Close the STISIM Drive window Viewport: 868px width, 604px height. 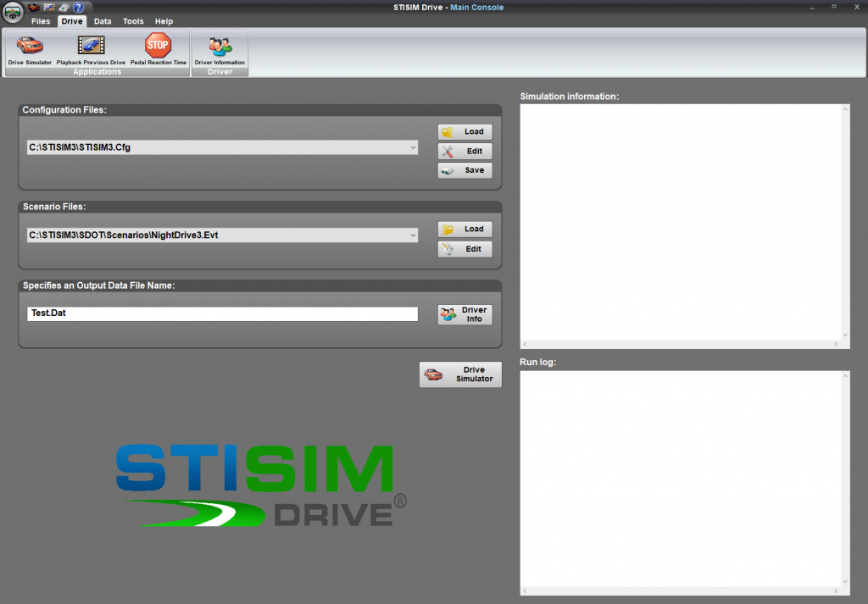point(856,7)
